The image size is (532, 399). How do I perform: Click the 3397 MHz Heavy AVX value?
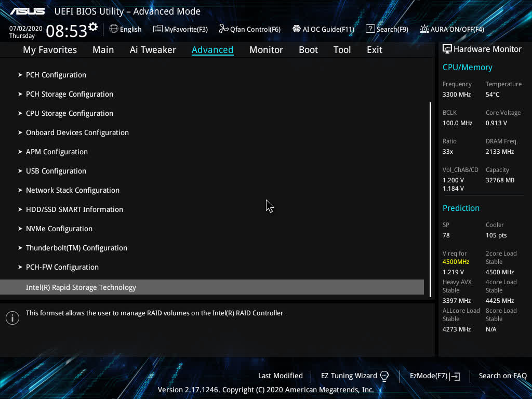click(x=456, y=301)
